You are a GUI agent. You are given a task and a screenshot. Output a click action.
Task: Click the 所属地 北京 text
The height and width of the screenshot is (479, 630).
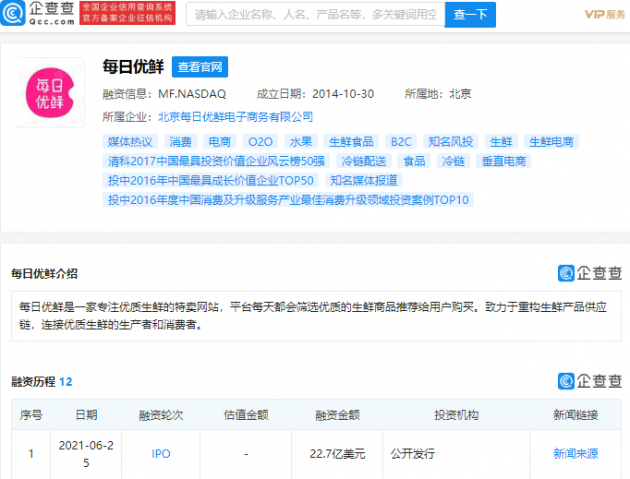pos(438,94)
